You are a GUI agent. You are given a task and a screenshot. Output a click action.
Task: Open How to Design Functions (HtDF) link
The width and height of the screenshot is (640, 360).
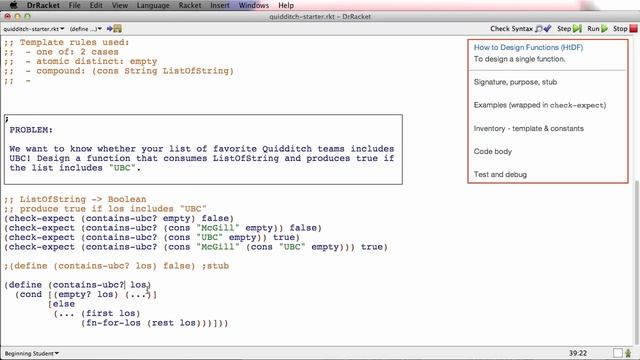tap(528, 47)
